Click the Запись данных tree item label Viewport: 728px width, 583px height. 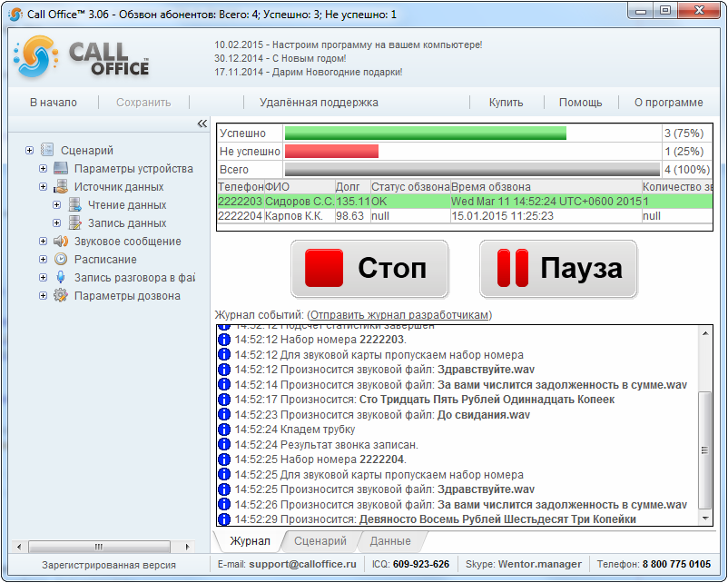point(127,223)
